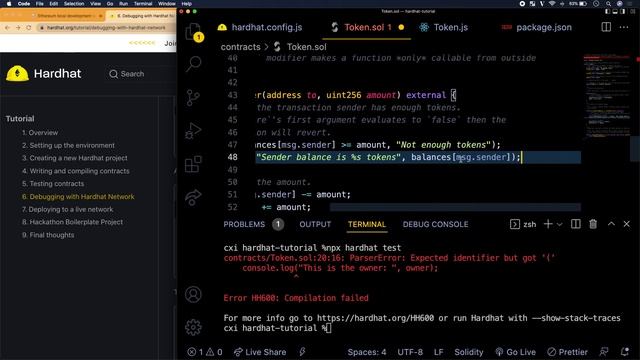640x360 pixels.
Task: Start Live Share from status bar
Action: [x=260, y=352]
